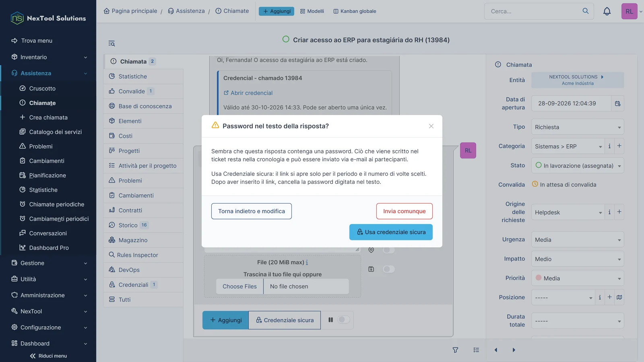The height and width of the screenshot is (362, 644).
Task: Toggle the save template switch
Action: pyautogui.click(x=388, y=269)
